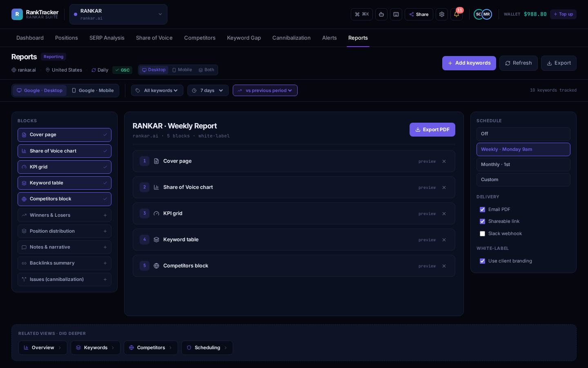Screen dimensions: 588x368
Task: Click Add keywords button
Action: click(x=469, y=63)
